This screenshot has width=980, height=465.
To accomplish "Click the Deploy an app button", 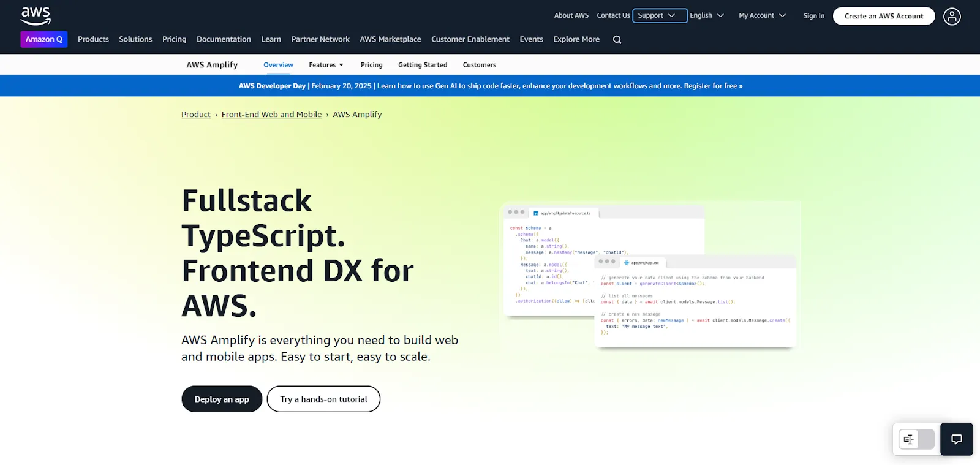I will pos(222,399).
